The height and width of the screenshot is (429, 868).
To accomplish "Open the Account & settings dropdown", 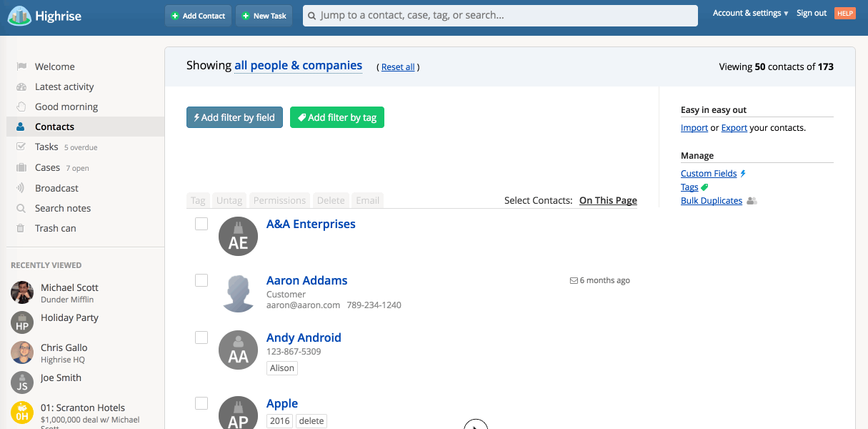I will click(x=750, y=14).
